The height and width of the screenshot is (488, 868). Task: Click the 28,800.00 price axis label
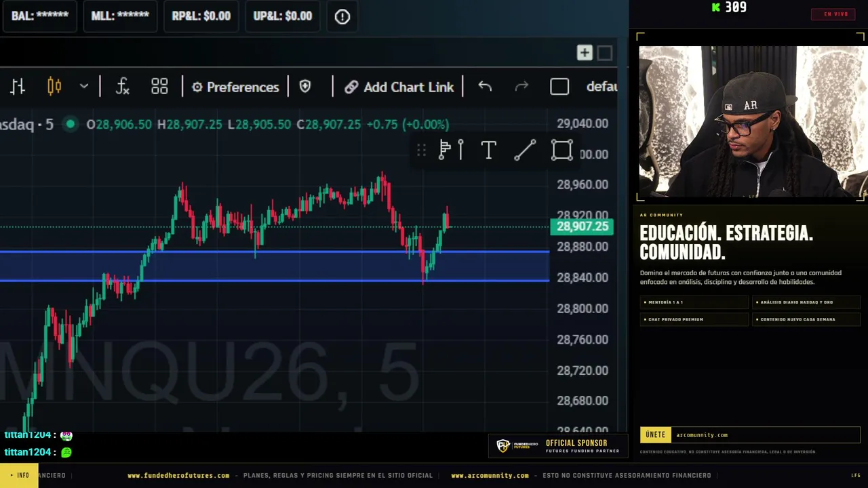click(x=583, y=308)
